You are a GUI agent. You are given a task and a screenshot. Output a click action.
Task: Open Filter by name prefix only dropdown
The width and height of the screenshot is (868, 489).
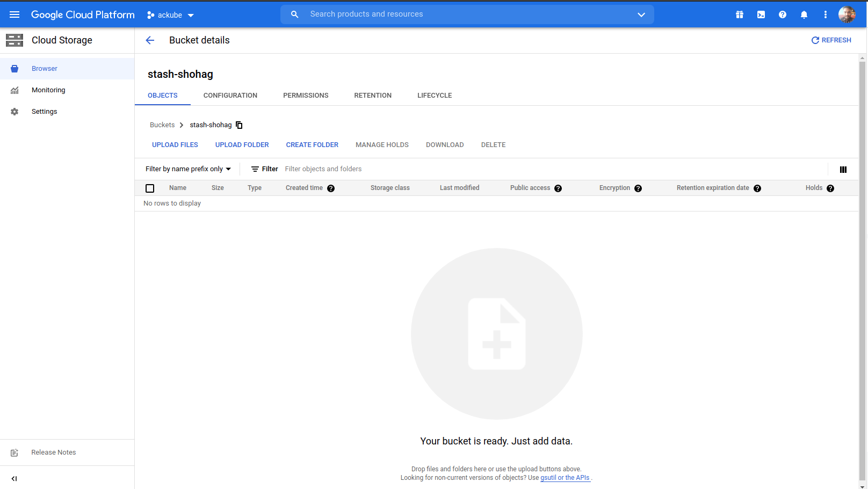pos(188,169)
